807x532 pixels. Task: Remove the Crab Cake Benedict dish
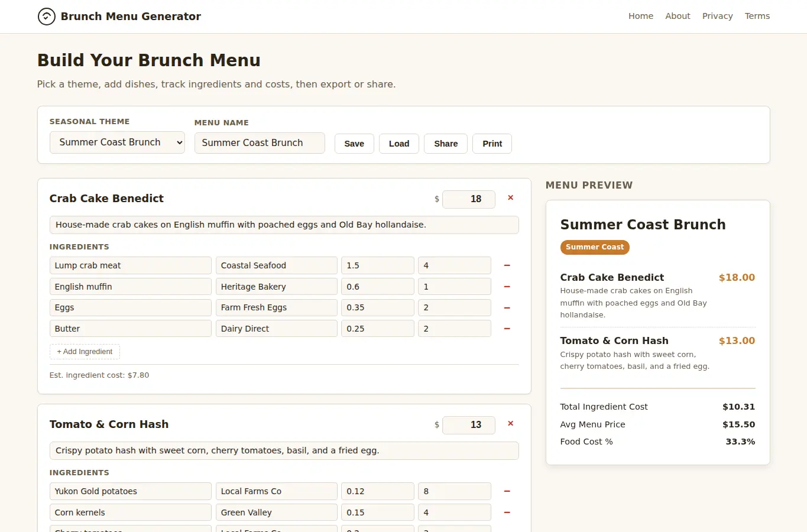(x=511, y=198)
